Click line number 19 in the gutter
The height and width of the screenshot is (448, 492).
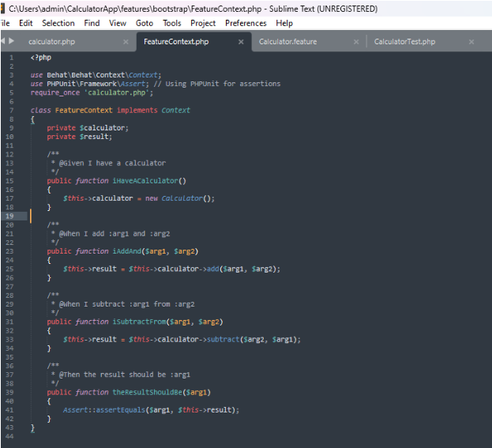click(x=10, y=216)
